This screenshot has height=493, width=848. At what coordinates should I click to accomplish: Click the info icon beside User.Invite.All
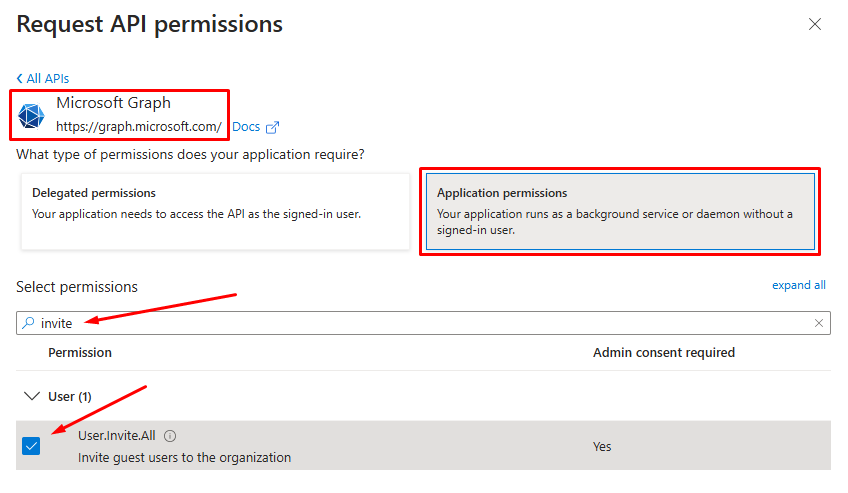pyautogui.click(x=170, y=436)
